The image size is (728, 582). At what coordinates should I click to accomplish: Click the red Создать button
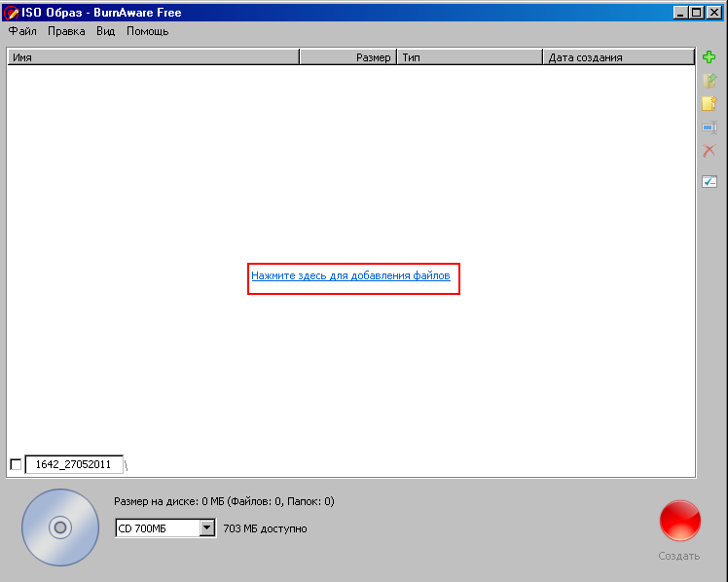coord(679,521)
